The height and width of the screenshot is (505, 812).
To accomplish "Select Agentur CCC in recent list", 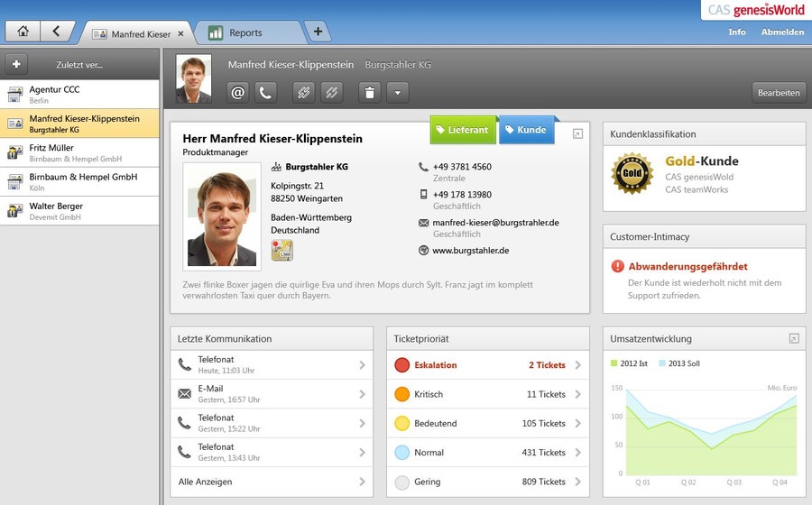I will point(79,94).
